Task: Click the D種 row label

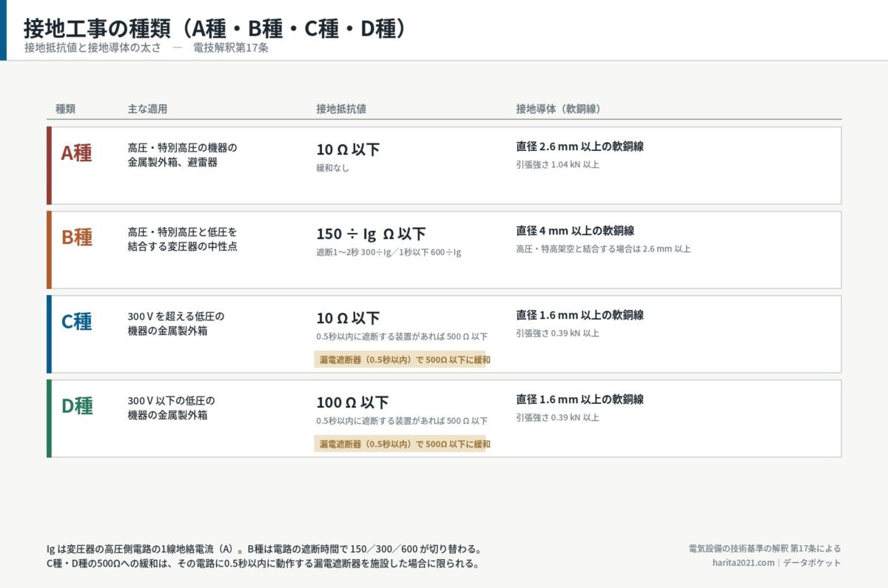Action: pos(76,406)
